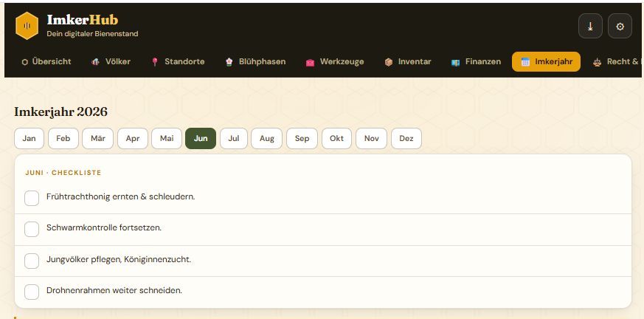Screen dimensions: 644x319
Task: Click text 'Schwarmkontrolle fortsetzen.'
Action: coord(104,227)
